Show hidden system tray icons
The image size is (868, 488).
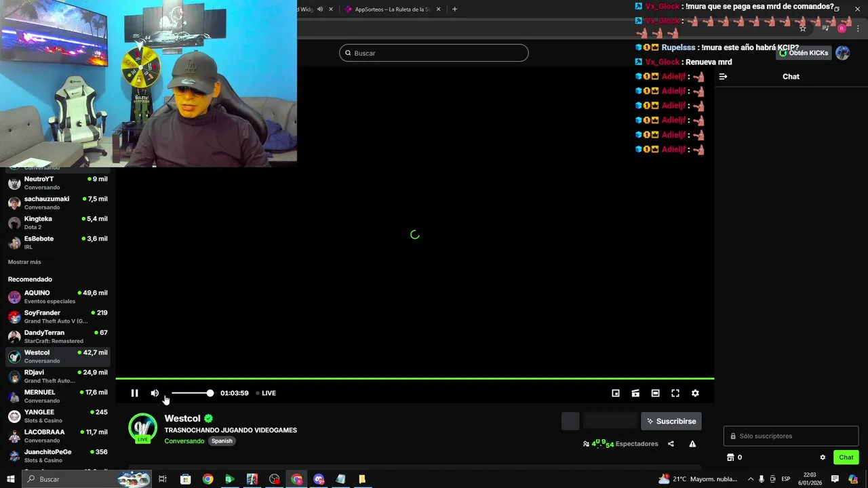(751, 479)
